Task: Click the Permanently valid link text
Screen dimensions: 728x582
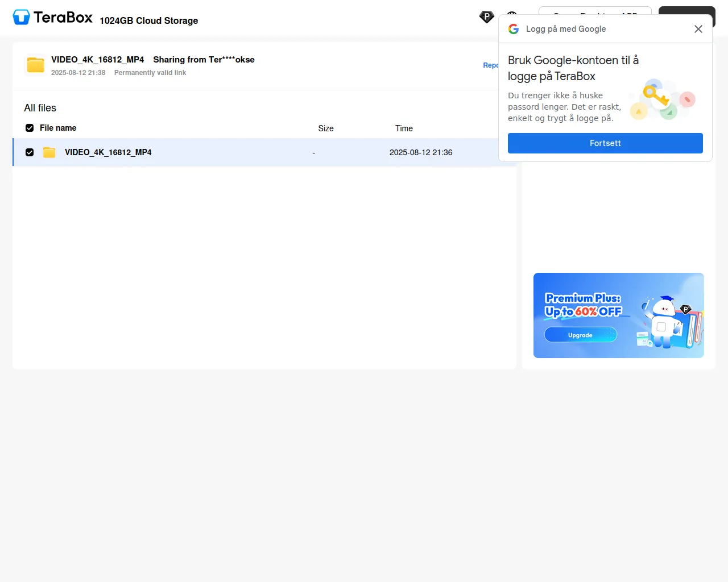Action: [150, 73]
